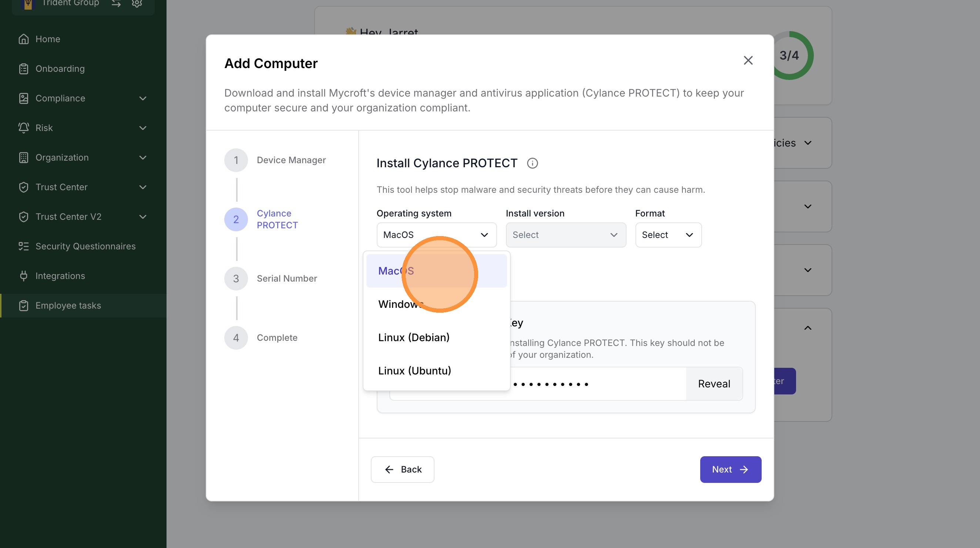Select step 2 Cylance PROTECT

(261, 219)
